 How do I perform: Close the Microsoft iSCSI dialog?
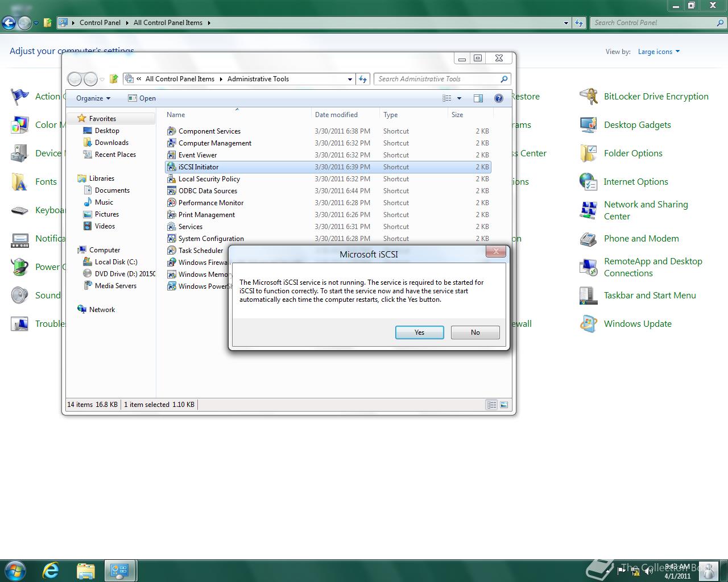point(495,251)
